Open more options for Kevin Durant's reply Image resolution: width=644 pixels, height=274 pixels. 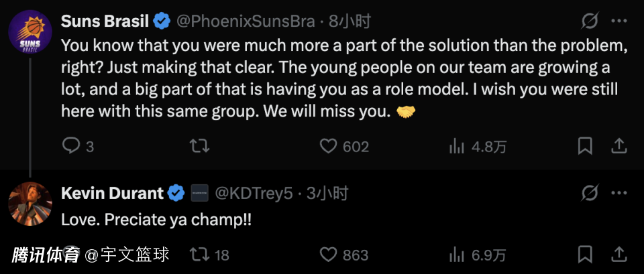pos(619,194)
